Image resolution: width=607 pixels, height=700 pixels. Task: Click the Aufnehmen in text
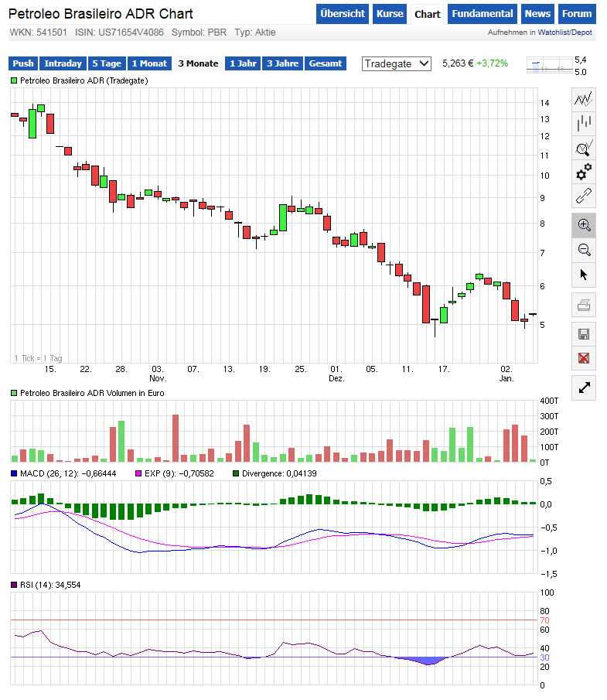pyautogui.click(x=511, y=32)
